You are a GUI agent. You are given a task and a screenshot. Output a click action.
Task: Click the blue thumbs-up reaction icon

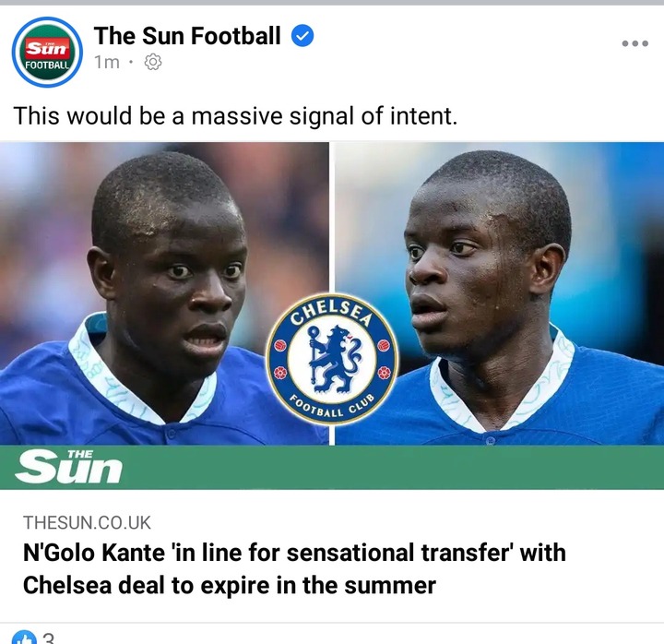pyautogui.click(x=24, y=638)
